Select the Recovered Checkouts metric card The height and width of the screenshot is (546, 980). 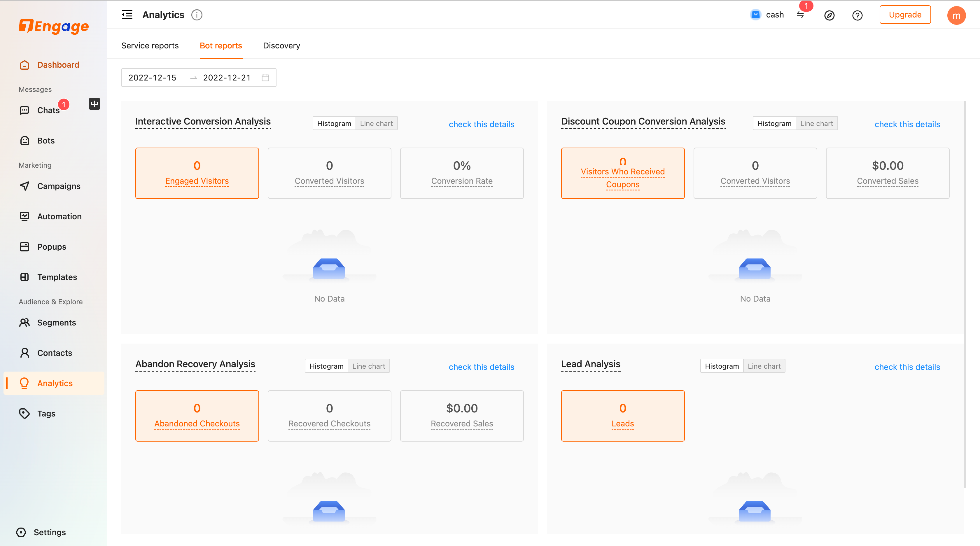pos(330,416)
